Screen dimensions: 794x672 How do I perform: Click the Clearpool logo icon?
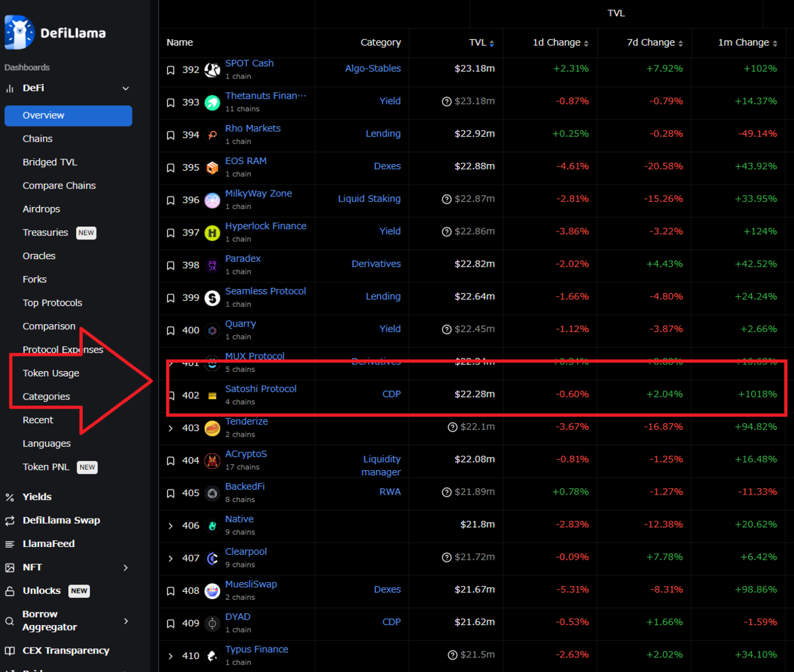pyautogui.click(x=212, y=558)
